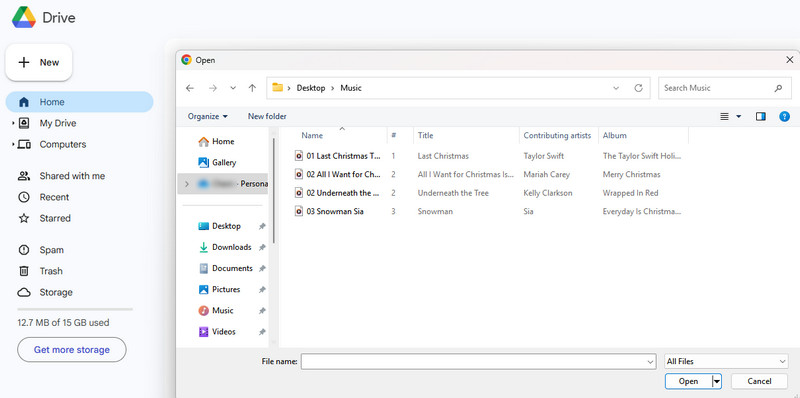
Task: Click Music in the address path
Action: (x=351, y=88)
